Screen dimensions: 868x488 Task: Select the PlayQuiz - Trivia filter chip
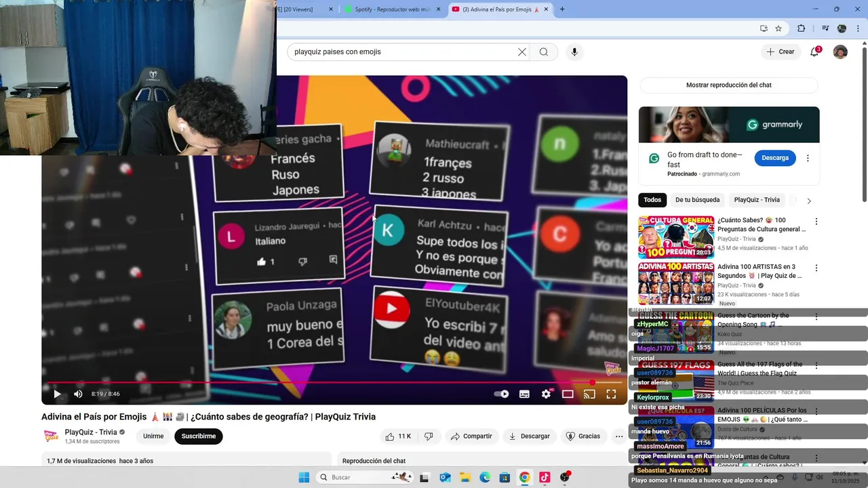[x=757, y=200]
